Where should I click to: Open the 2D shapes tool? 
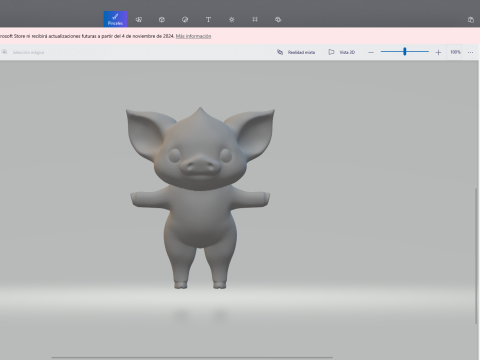[139, 20]
